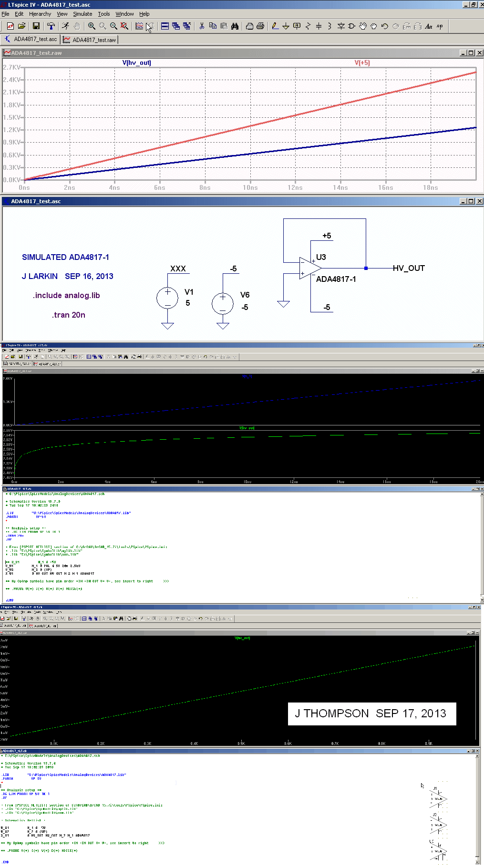484x868 pixels.
Task: Click the Halt simulation hand icon
Action: (x=76, y=26)
